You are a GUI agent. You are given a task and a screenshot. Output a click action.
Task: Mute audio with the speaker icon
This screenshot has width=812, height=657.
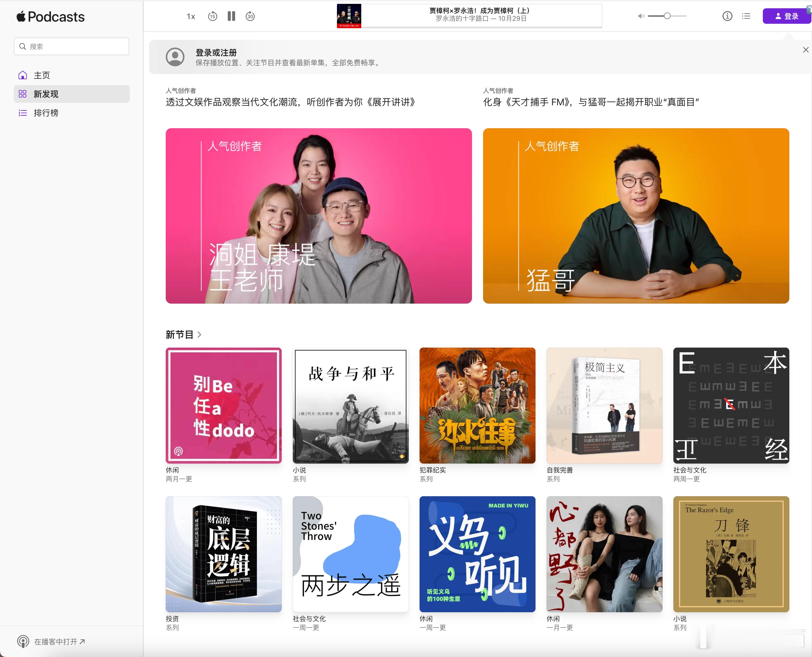pos(640,16)
